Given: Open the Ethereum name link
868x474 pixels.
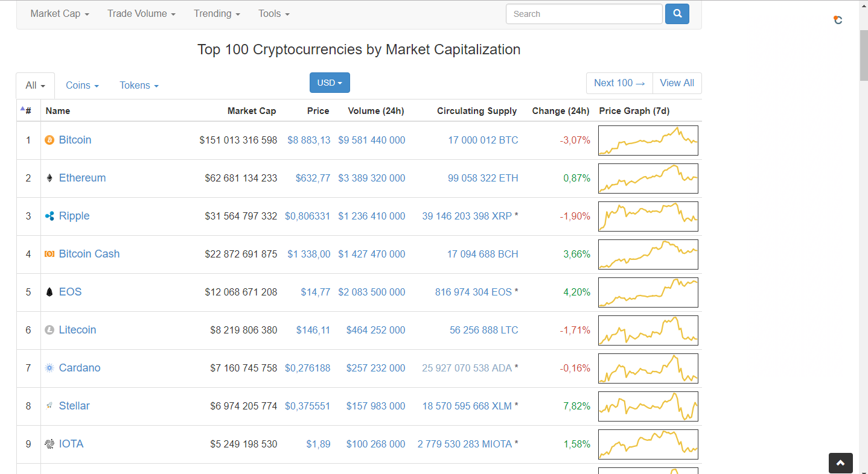Looking at the screenshot, I should 82,178.
